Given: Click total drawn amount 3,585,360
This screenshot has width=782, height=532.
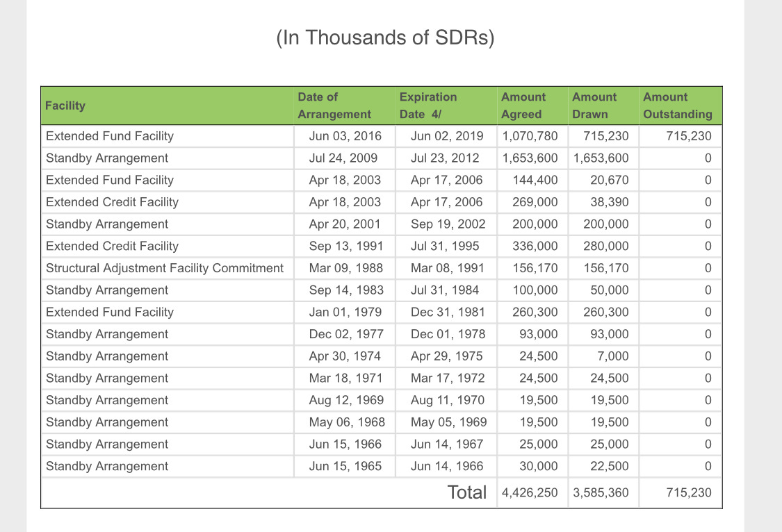Looking at the screenshot, I should [x=601, y=492].
